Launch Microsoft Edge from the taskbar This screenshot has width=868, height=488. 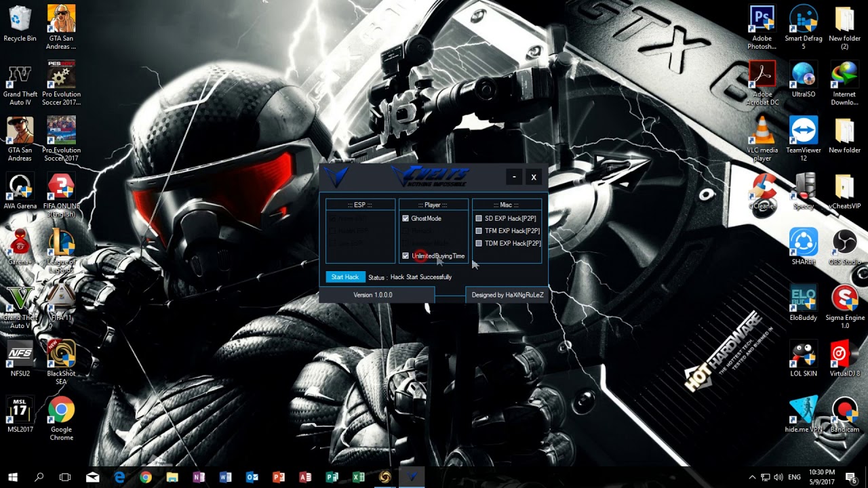(x=119, y=477)
